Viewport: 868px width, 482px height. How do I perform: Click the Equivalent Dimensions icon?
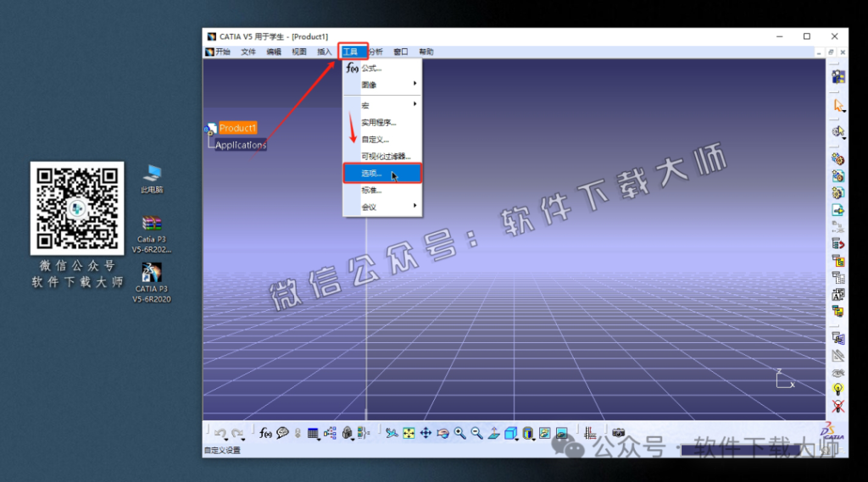[364, 433]
